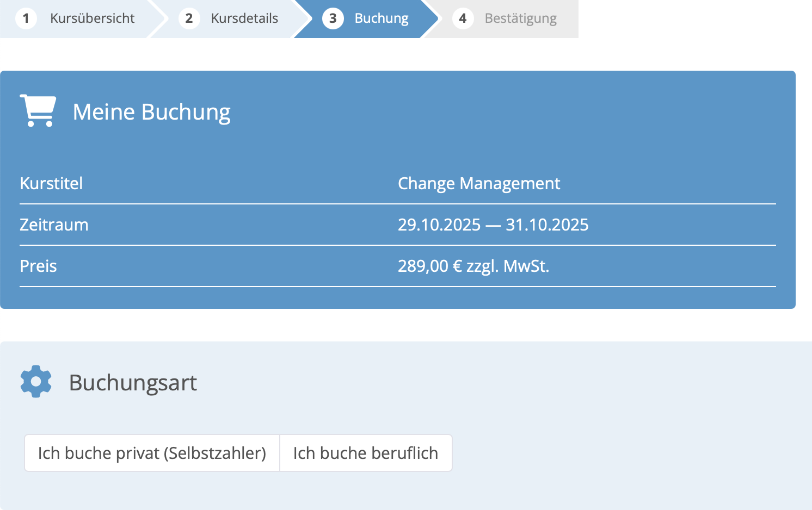Open the Kursübersicht step
Image resolution: width=812 pixels, height=510 pixels.
91,18
